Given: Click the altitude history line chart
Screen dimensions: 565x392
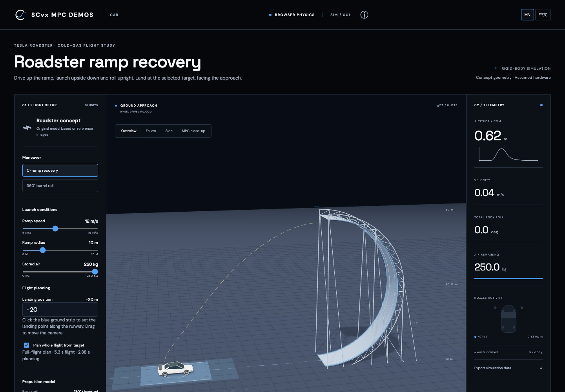Looking at the screenshot, I should [x=508, y=155].
